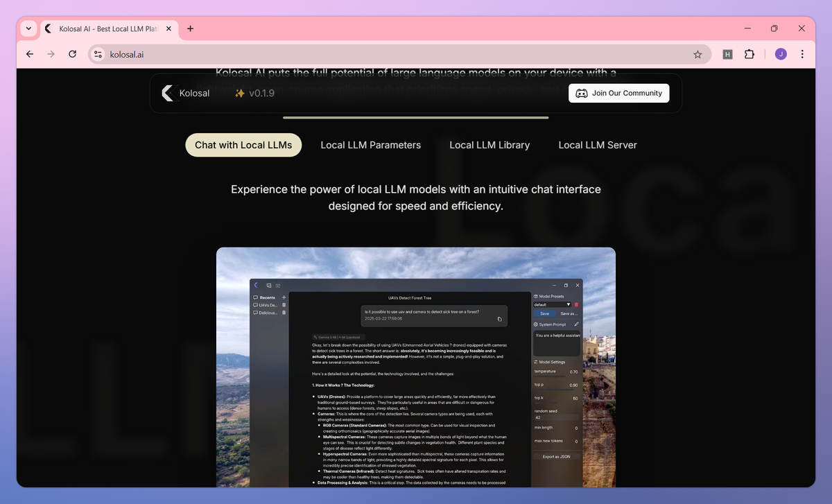Viewport: 832px width, 504px height.
Task: Edit System Prompt with pencil icon
Action: click(x=577, y=324)
